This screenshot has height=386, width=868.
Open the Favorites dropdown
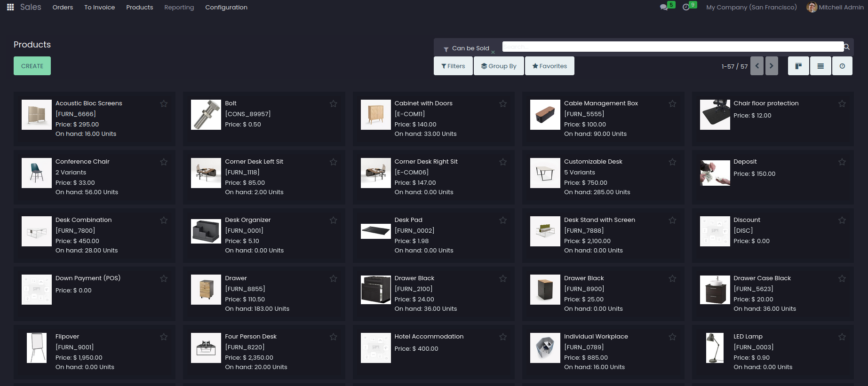(549, 66)
